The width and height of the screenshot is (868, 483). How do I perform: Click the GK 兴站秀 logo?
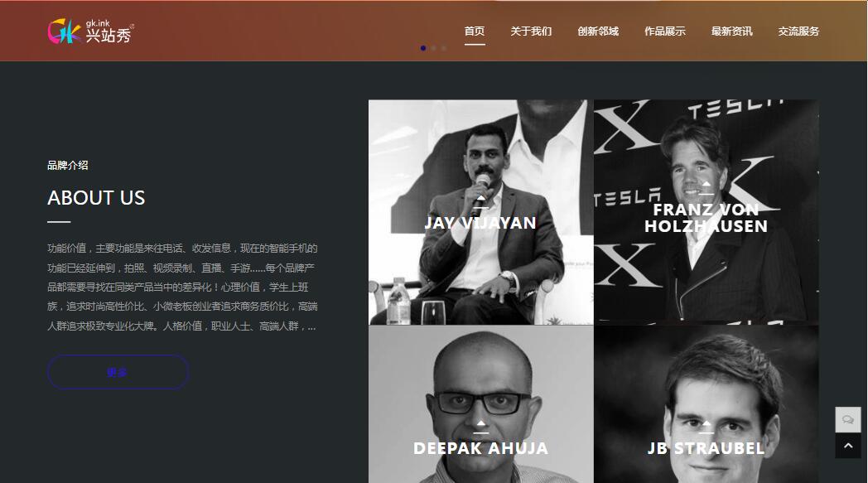pos(90,31)
